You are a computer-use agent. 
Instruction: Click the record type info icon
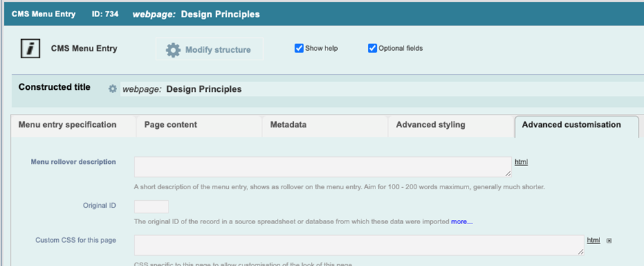pos(30,48)
